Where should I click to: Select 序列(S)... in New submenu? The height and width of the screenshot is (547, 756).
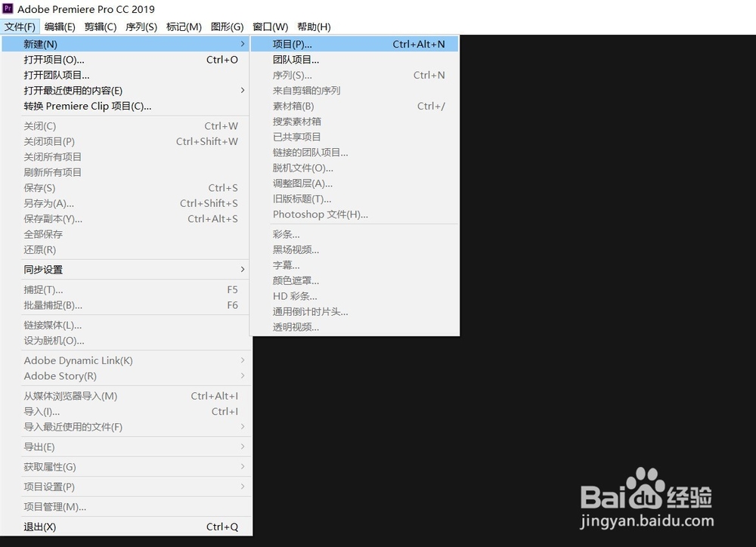pyautogui.click(x=355, y=76)
